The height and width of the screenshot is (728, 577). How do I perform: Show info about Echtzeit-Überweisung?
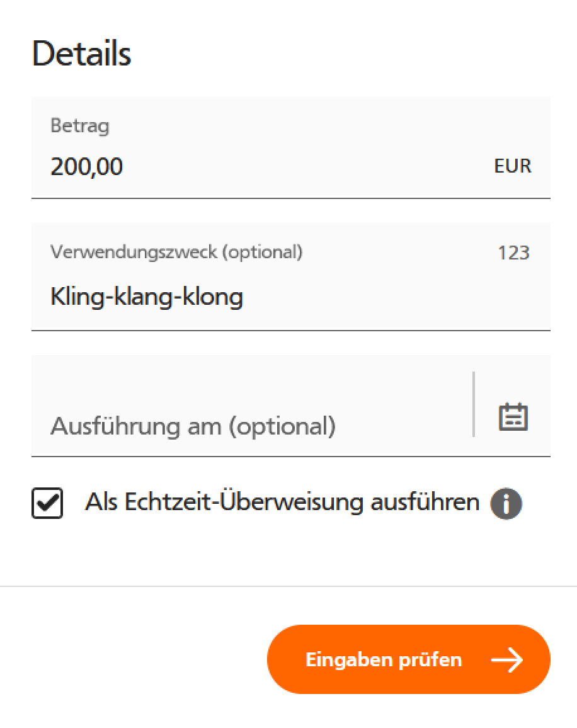[506, 504]
